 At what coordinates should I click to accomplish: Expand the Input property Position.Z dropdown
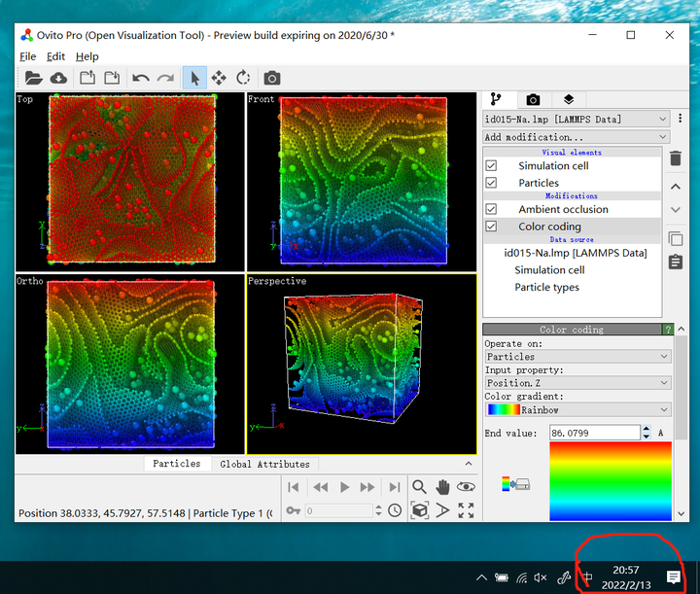pos(577,383)
